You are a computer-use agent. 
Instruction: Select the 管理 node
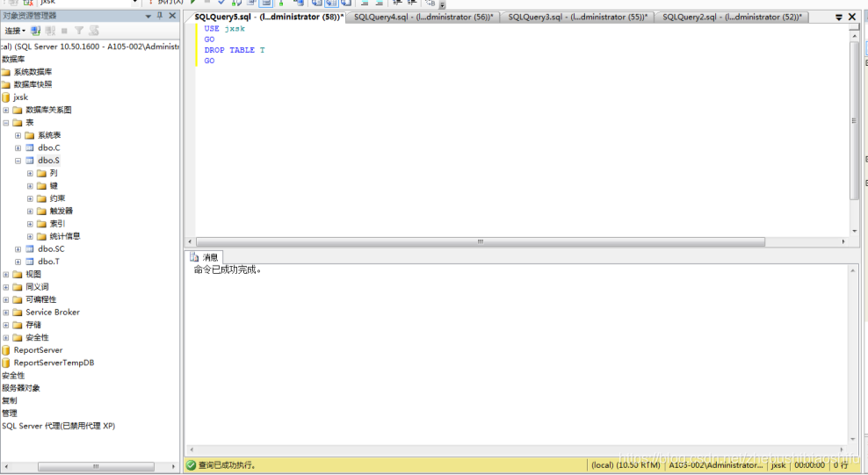pos(10,414)
